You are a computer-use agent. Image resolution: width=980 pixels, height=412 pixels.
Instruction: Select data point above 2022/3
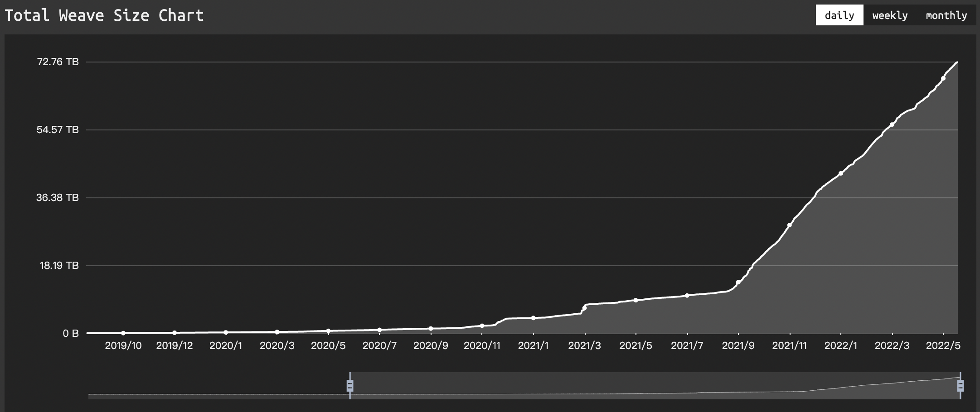pyautogui.click(x=892, y=125)
